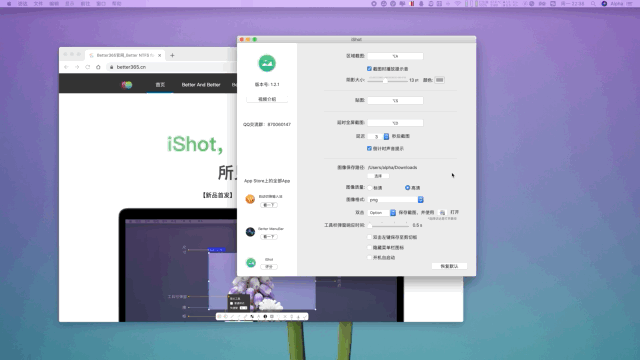Viewport: 640px width, 360px height.
Task: Select the 标清 image quality radio
Action: point(370,188)
